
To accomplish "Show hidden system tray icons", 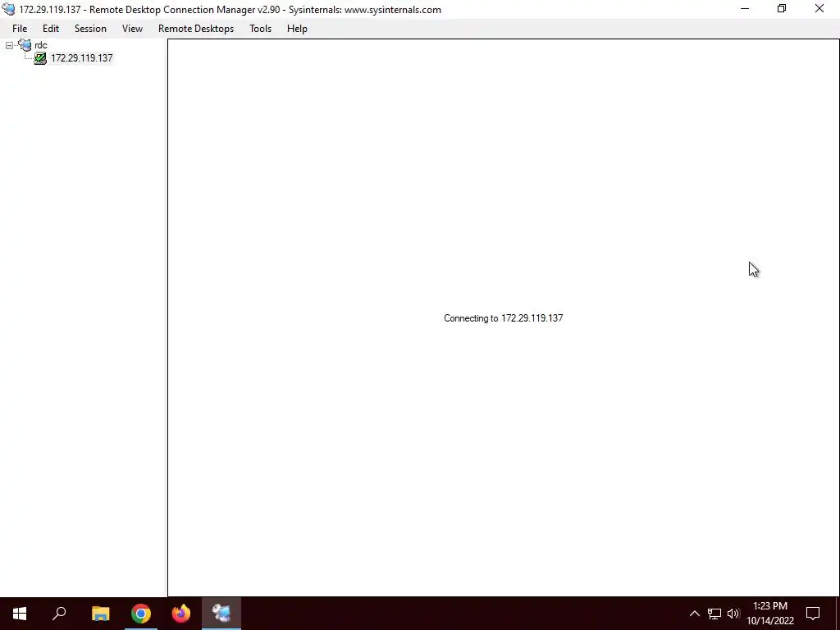I will 694,614.
